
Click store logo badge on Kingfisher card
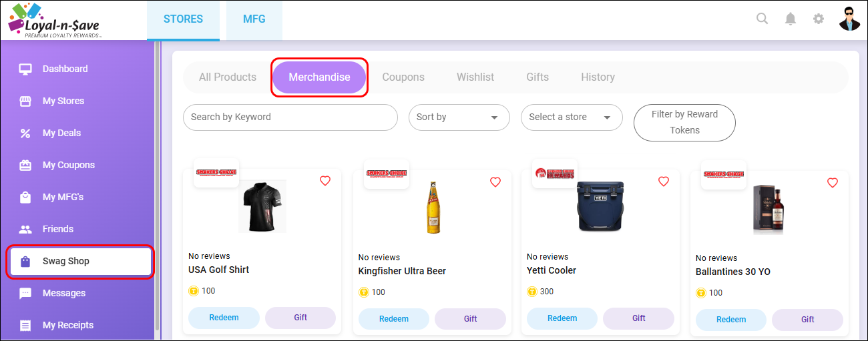(x=387, y=174)
